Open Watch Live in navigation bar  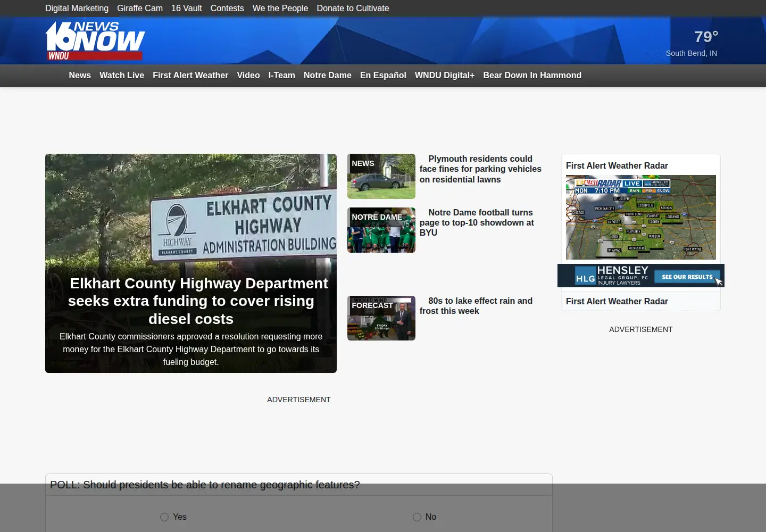[x=122, y=76]
